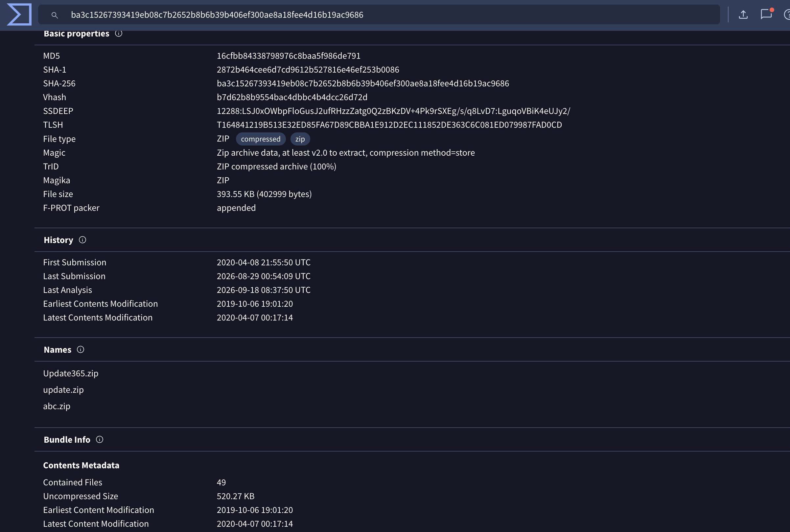This screenshot has height=532, width=790.
Task: Click the Update365.zip file name
Action: click(71, 373)
